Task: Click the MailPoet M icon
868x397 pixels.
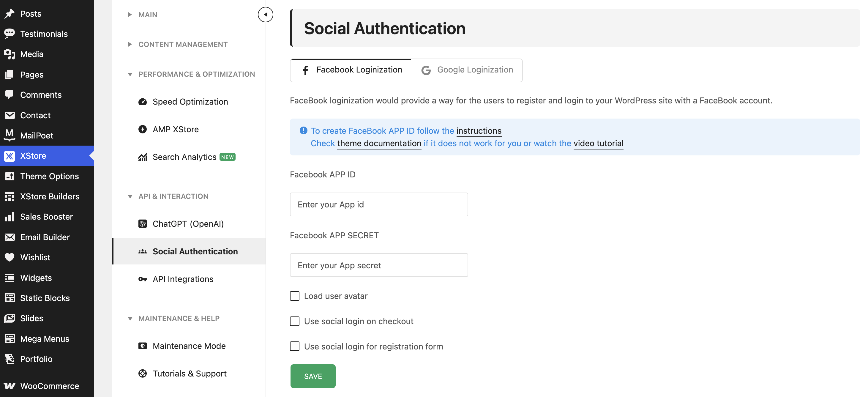Action: tap(10, 136)
